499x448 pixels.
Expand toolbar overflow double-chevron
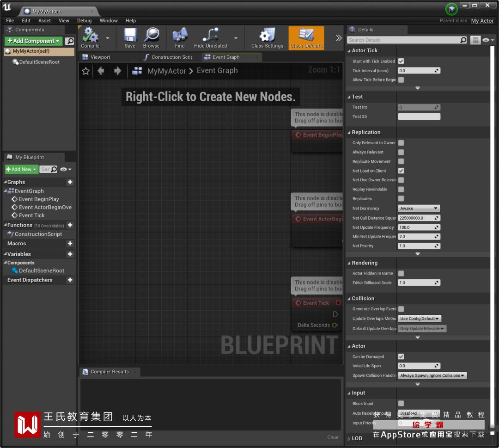coord(339,38)
